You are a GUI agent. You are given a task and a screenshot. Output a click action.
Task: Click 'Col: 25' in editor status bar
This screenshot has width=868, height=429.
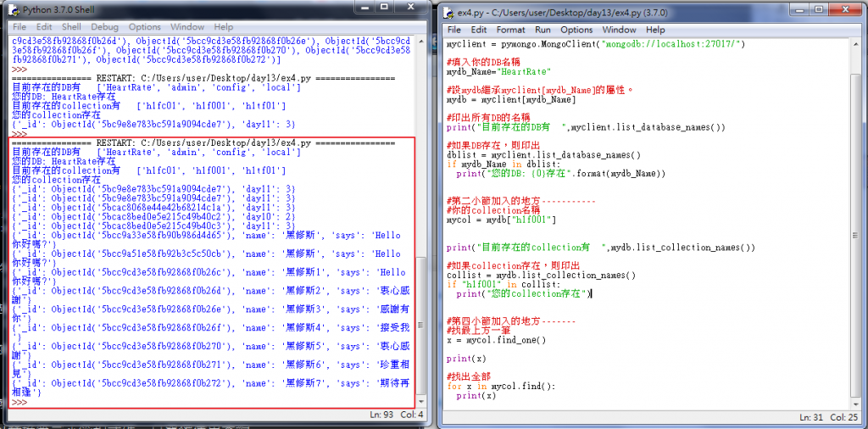[x=845, y=417]
